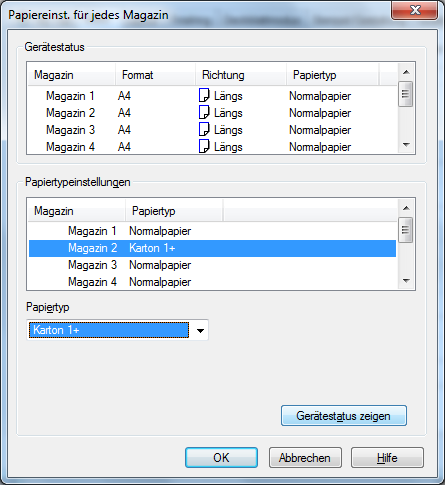Confirm the dialog with OK

(x=221, y=458)
